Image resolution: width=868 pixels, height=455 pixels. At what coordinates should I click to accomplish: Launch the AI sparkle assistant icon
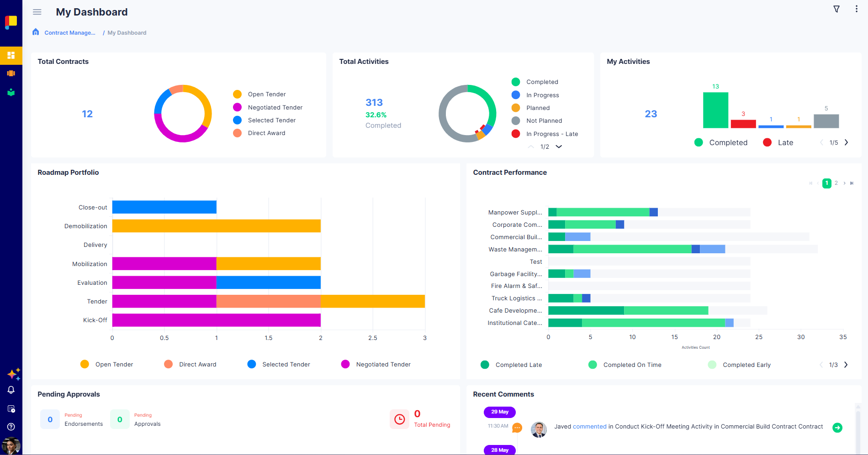pos(14,374)
